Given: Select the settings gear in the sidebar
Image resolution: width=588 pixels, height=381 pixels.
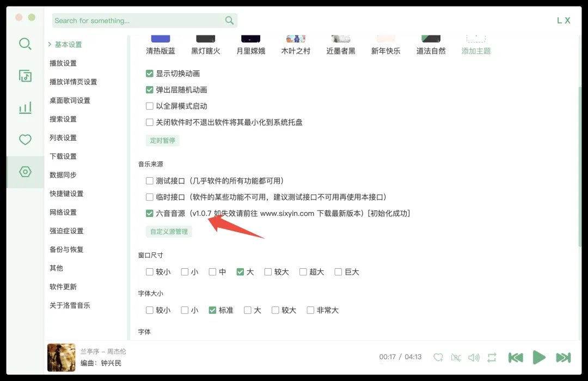Looking at the screenshot, I should point(25,171).
